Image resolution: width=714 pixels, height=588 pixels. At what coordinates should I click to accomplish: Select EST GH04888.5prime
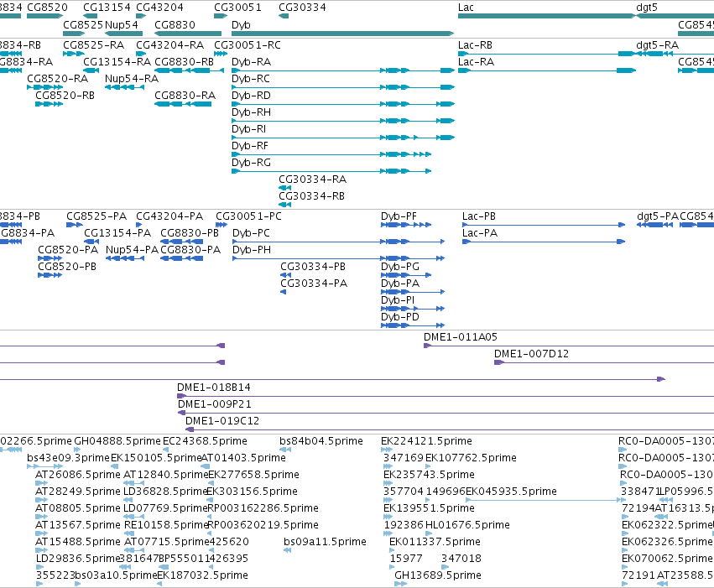[x=117, y=441]
